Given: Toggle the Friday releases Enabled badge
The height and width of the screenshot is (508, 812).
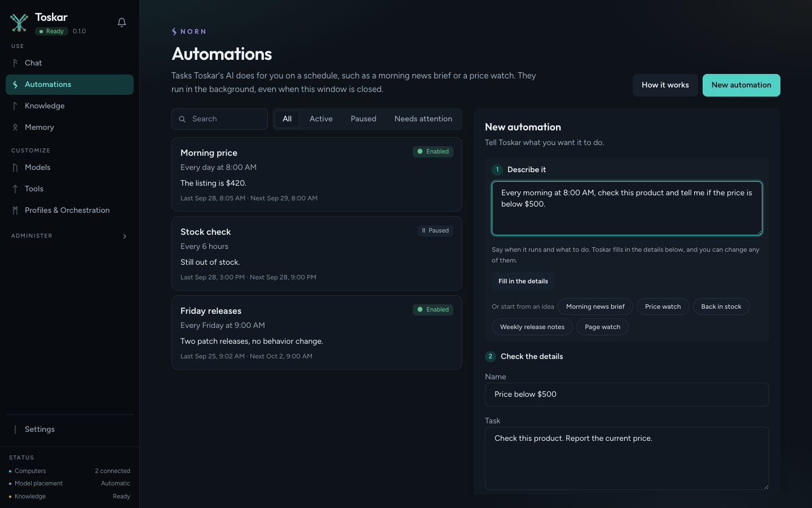Looking at the screenshot, I should point(433,310).
